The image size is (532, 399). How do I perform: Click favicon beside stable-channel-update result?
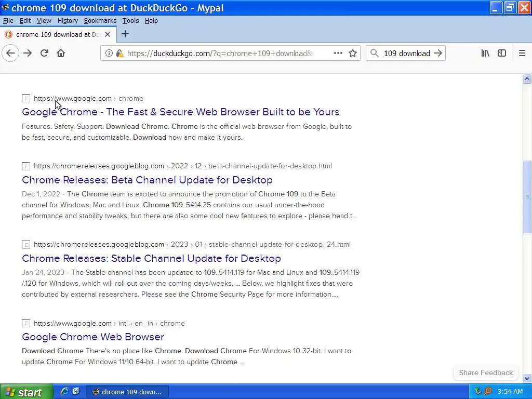(26, 245)
